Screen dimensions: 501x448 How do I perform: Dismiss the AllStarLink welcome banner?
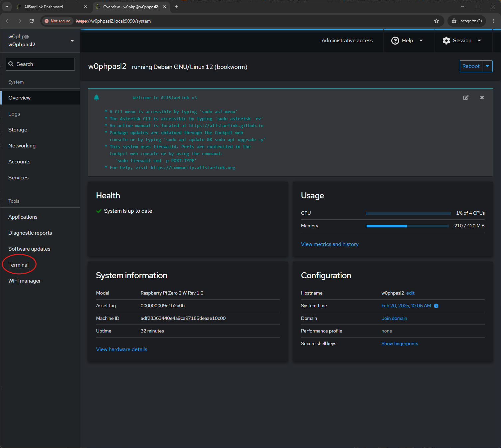click(482, 98)
